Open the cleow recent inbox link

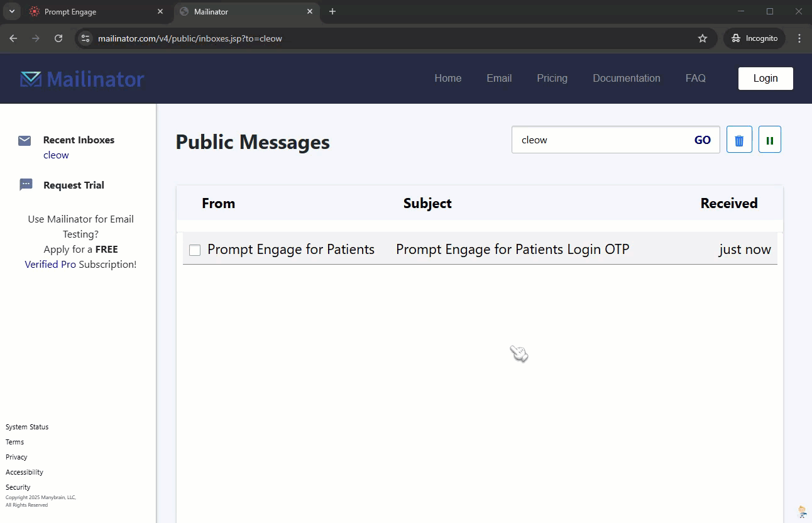(56, 155)
